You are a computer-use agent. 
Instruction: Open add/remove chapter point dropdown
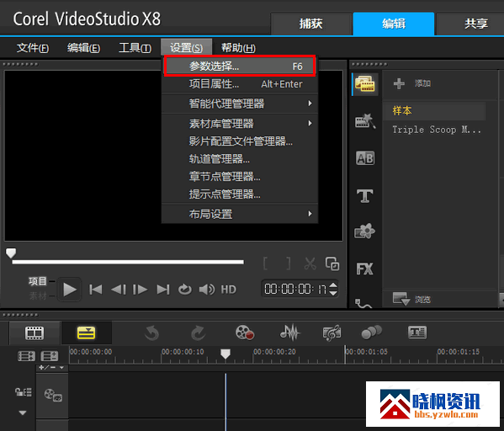51,367
